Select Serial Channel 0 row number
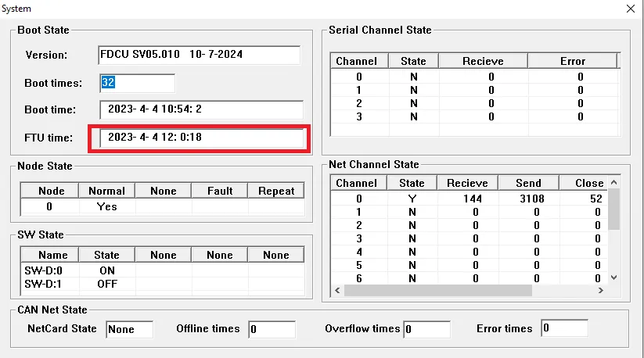644x358 pixels. (x=359, y=77)
